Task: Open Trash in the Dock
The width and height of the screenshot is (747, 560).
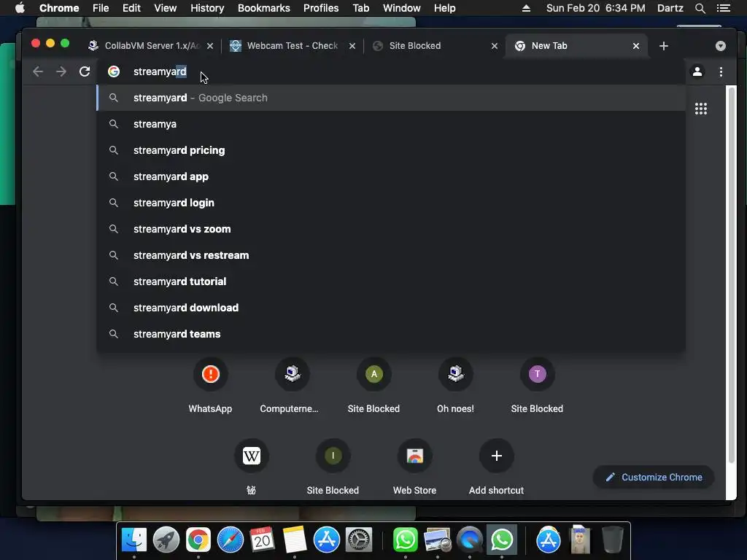Action: tap(612, 540)
